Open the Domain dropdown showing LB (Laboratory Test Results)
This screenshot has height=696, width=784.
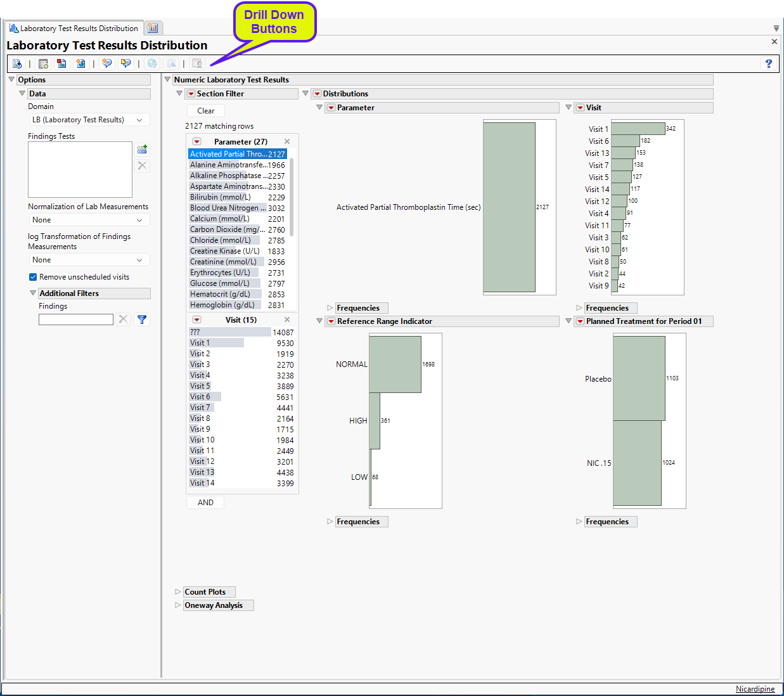click(87, 120)
